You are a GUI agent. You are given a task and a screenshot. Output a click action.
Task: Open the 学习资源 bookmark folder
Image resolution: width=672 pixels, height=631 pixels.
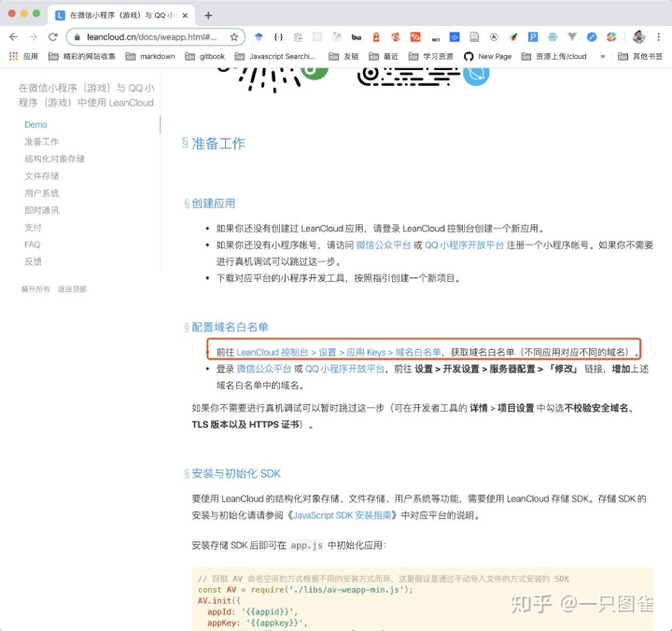click(430, 56)
